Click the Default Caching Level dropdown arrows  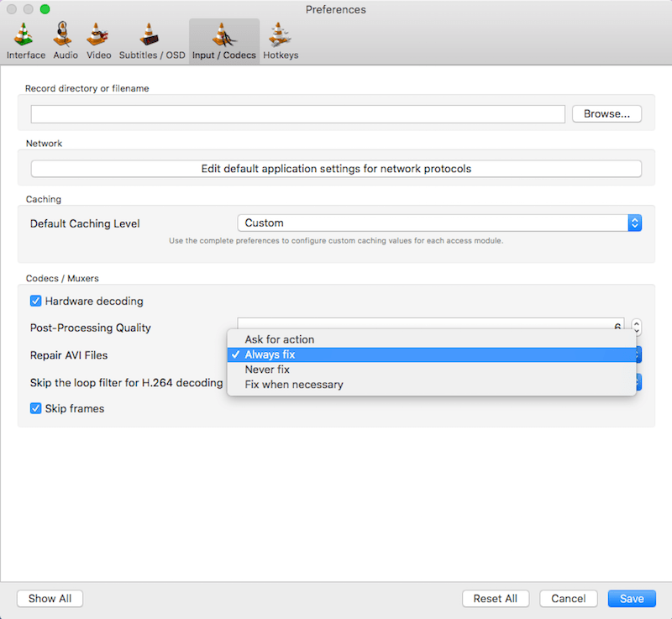pos(635,223)
